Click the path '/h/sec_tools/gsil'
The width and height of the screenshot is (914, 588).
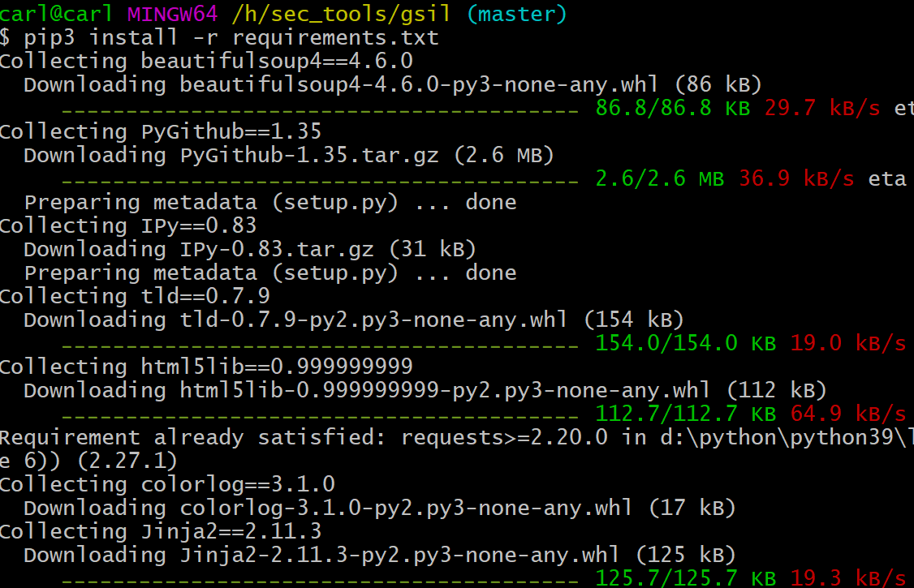click(x=341, y=14)
